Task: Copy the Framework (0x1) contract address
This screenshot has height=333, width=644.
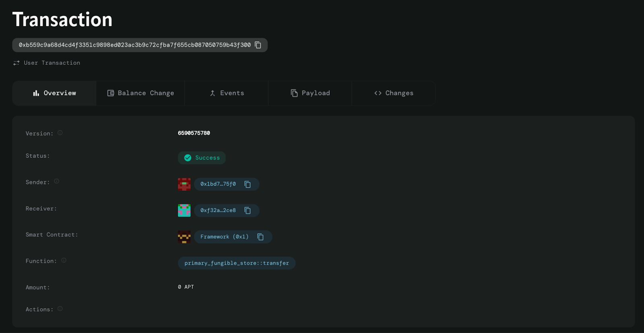Action: [x=260, y=237]
